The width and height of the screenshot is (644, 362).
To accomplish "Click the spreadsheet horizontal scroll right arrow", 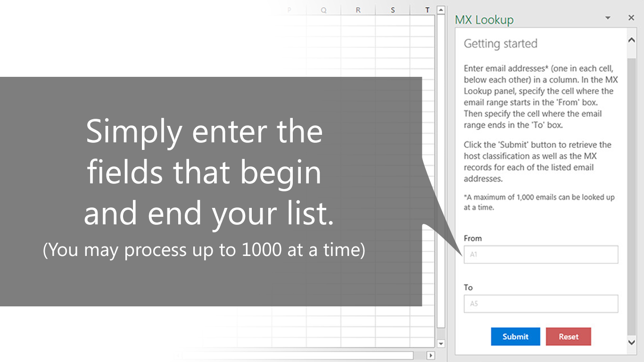I will coord(430,355).
